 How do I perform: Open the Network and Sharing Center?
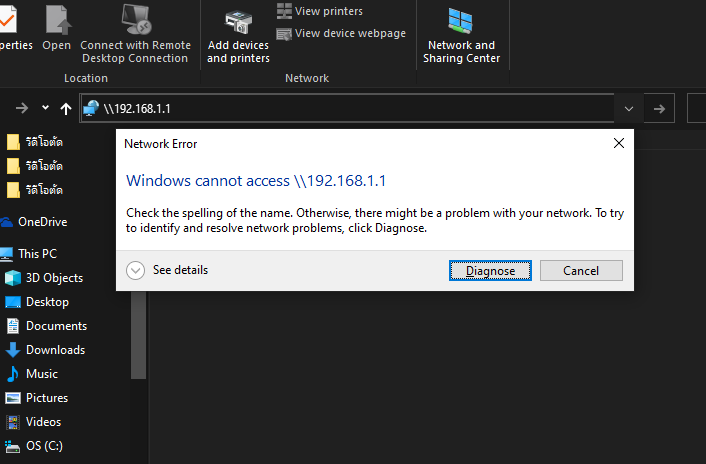click(x=461, y=22)
